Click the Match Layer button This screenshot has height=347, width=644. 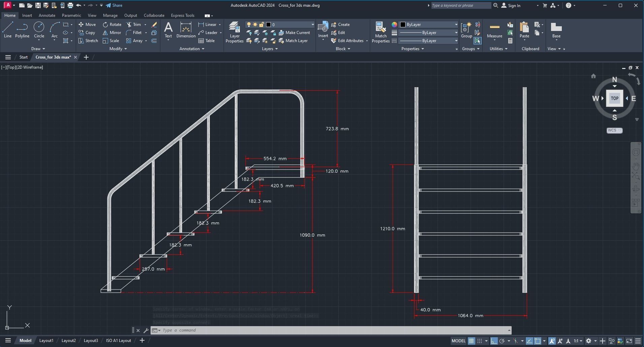pyautogui.click(x=293, y=41)
